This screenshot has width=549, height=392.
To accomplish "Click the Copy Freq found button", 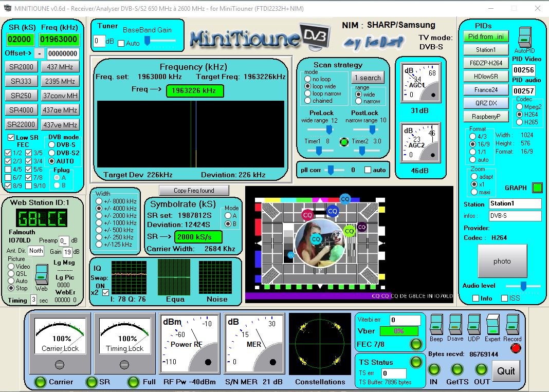I will coord(193,190).
